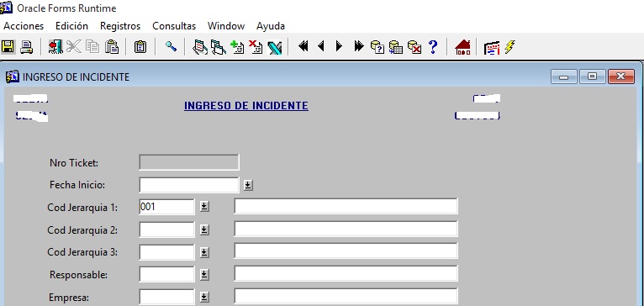Click the underlined INGRESO DE INCIDENTE heading
The height and width of the screenshot is (306, 644).
click(x=246, y=106)
